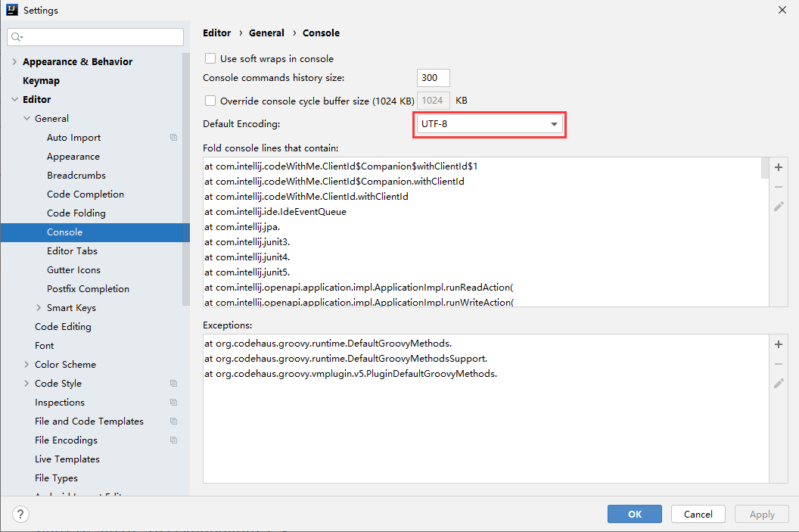Open Code Editing settings
Image resolution: width=799 pixels, height=532 pixels.
point(64,327)
